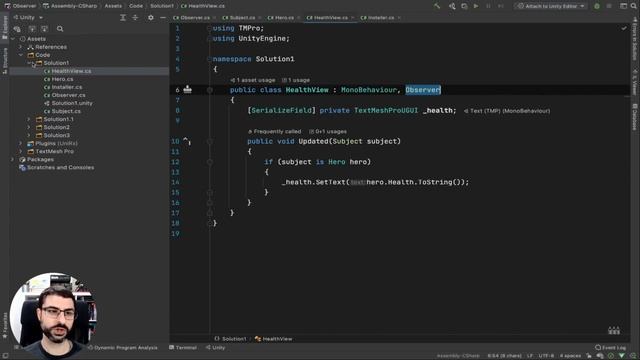
Task: Click the Build solution hammer icon
Action: tap(437, 6)
